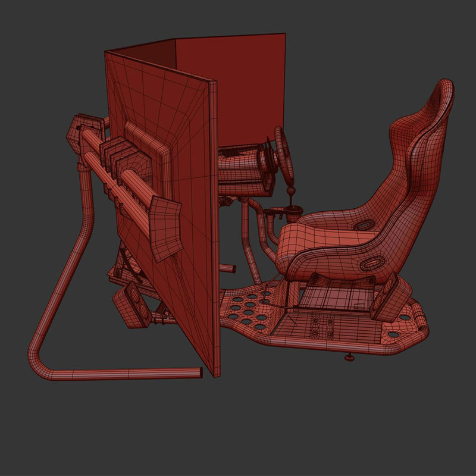Click the gear shifter knob
The width and height of the screenshot is (476, 476).
(x=291, y=192)
